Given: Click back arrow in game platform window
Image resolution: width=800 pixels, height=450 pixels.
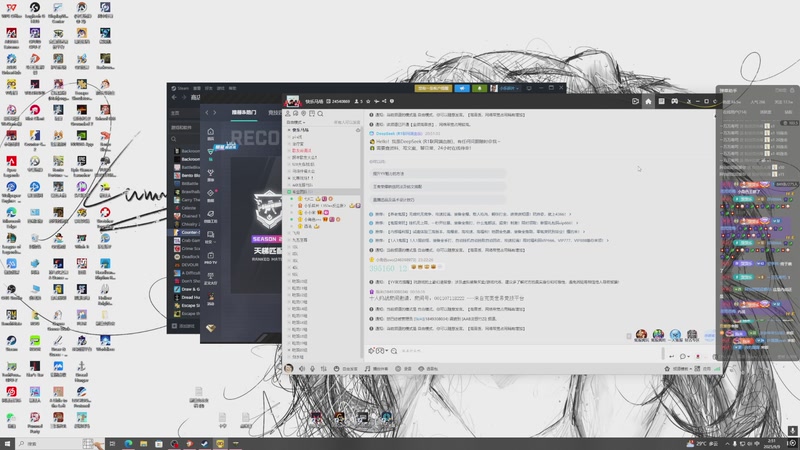Looking at the screenshot, I should click(x=207, y=112).
